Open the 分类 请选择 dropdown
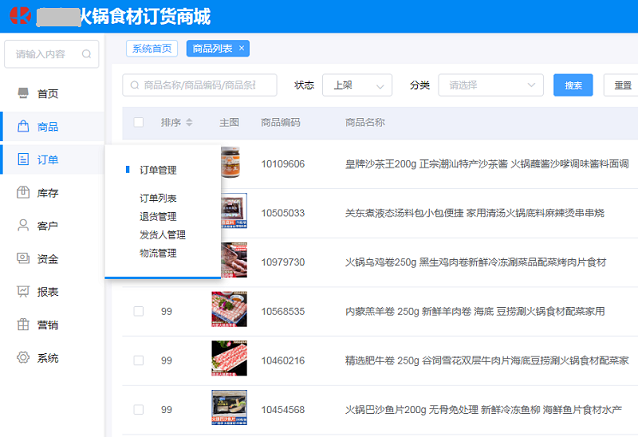 pos(490,85)
